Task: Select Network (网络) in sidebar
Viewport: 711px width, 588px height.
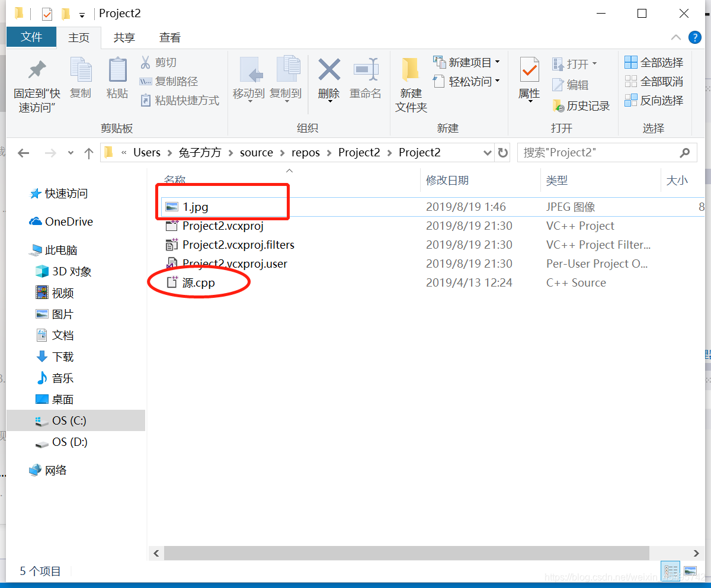Action: (x=48, y=470)
